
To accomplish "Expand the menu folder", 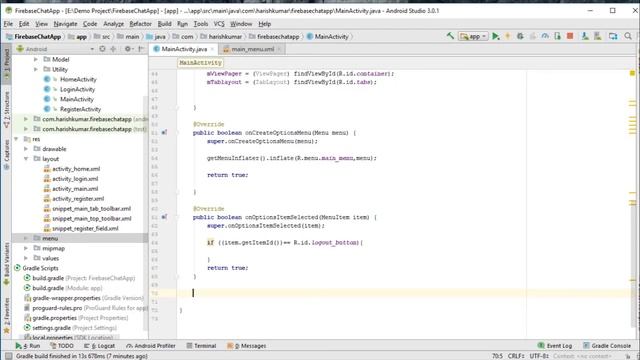I will [26, 238].
